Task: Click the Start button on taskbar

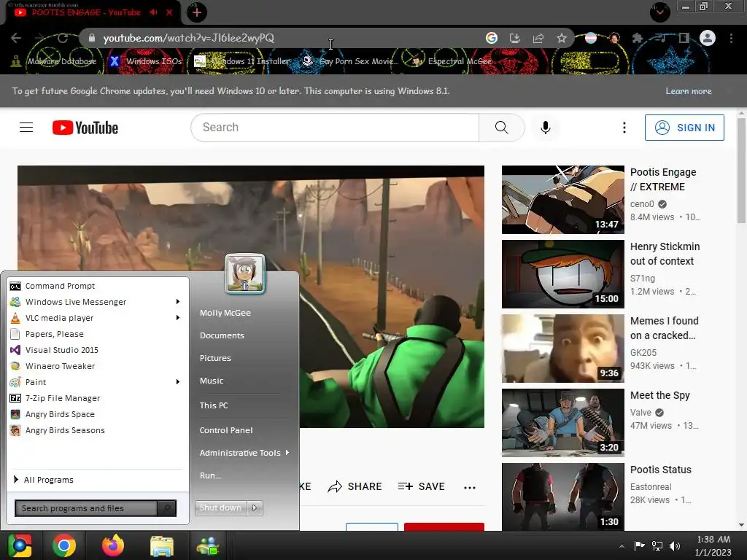Action: pyautogui.click(x=20, y=545)
